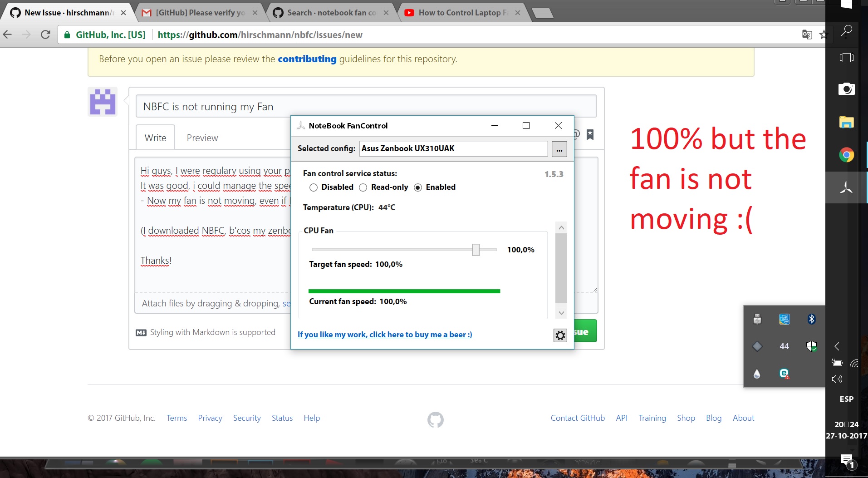Launch the NBFC fan icon on taskbar

pyautogui.click(x=846, y=187)
